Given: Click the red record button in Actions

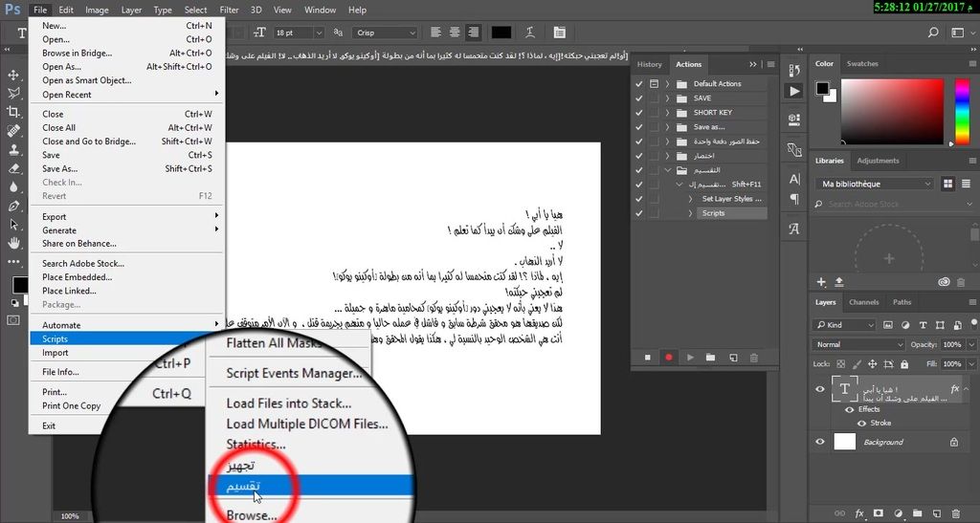Looking at the screenshot, I should pos(669,358).
